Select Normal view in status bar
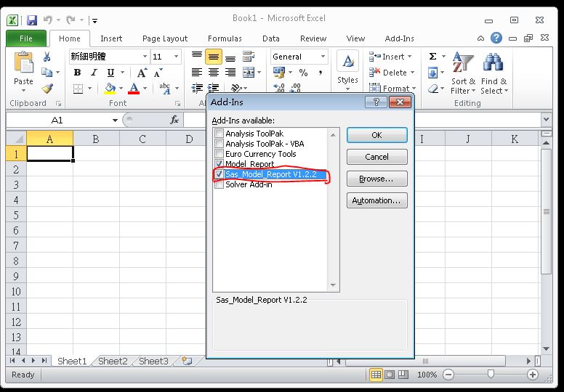This screenshot has height=392, width=564. click(376, 375)
